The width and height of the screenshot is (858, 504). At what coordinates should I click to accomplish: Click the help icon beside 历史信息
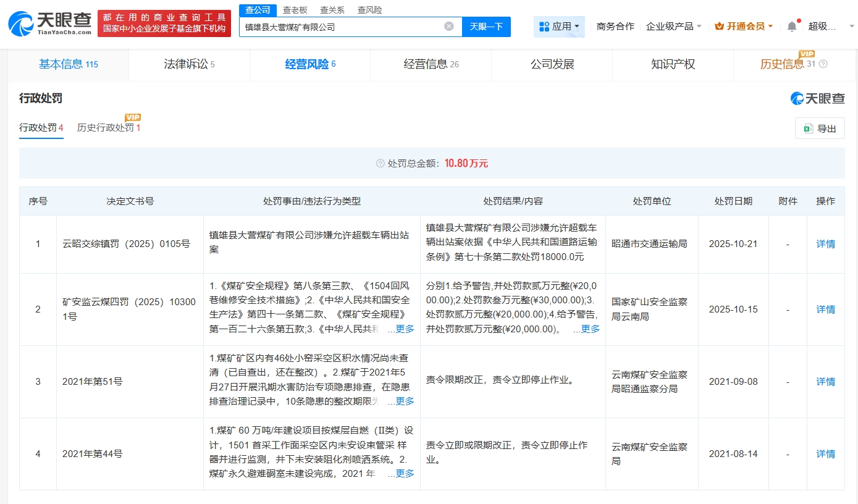(x=823, y=64)
